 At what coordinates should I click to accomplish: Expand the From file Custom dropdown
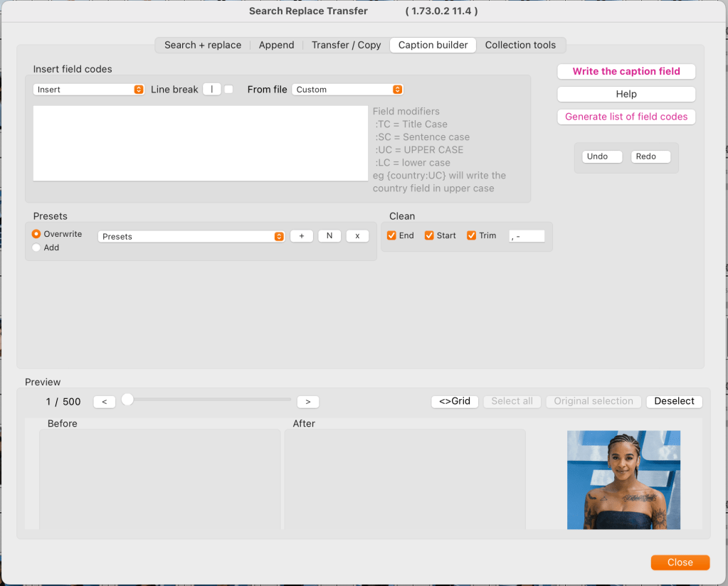click(x=348, y=90)
